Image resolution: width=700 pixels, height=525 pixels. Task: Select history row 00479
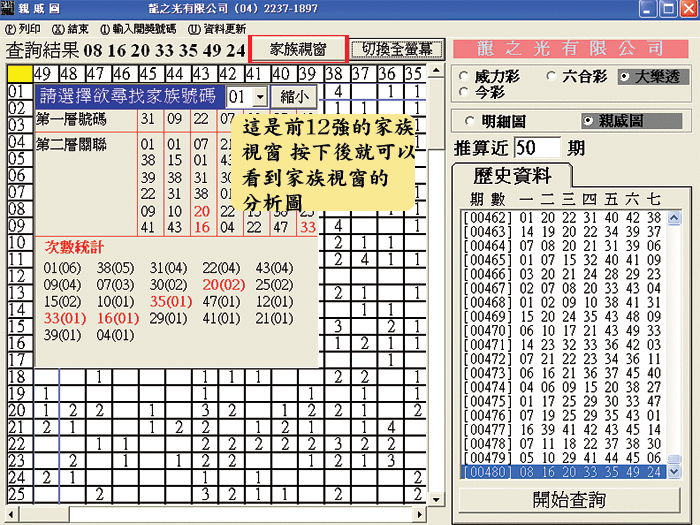click(x=563, y=458)
